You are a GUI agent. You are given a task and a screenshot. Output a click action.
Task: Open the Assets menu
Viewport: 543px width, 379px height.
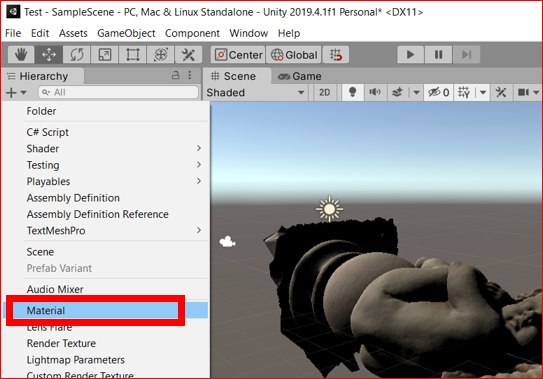[73, 33]
